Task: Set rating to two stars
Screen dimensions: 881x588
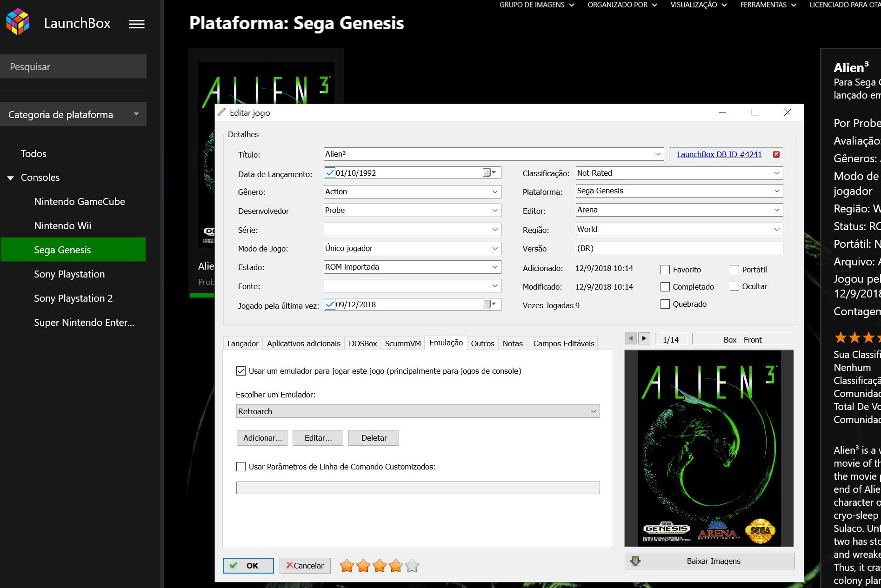Action: pyautogui.click(x=363, y=566)
